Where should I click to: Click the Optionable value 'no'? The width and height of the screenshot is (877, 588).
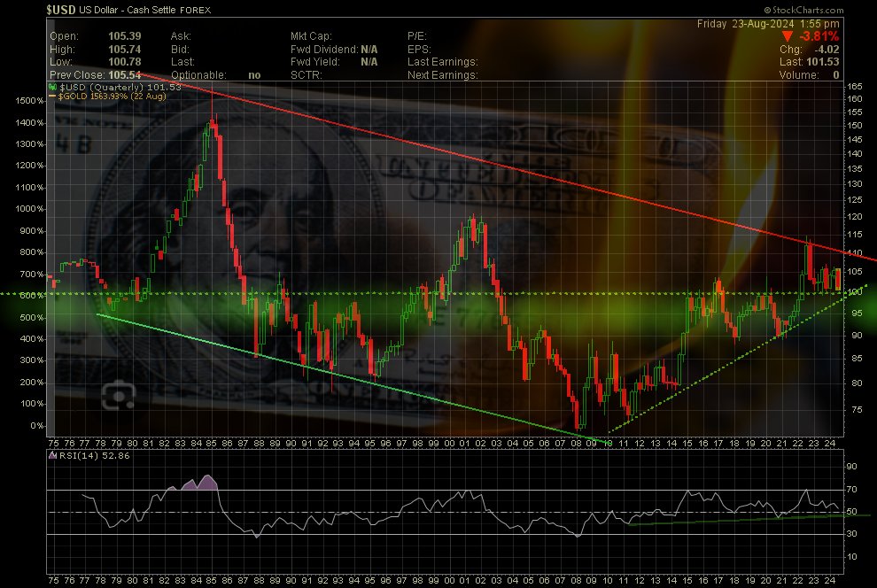tap(254, 75)
